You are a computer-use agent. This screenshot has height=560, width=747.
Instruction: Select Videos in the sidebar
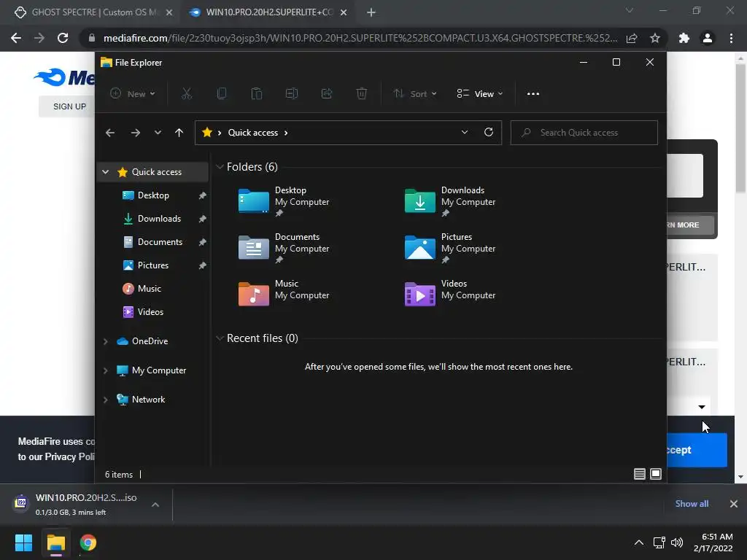click(x=153, y=312)
